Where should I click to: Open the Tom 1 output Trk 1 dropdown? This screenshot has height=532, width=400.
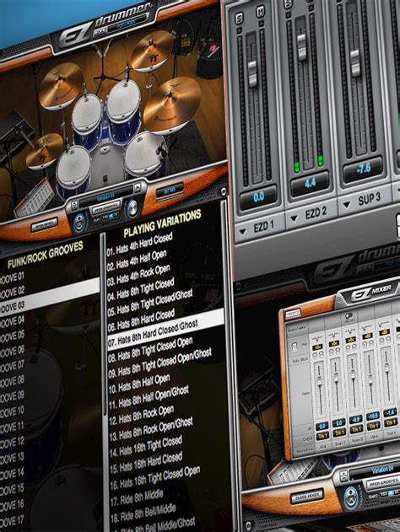[x=391, y=422]
